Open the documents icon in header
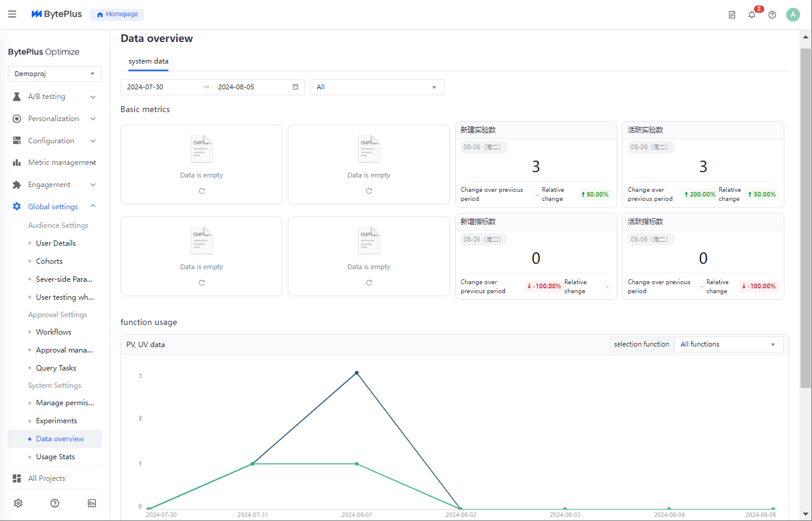The height and width of the screenshot is (521, 812). tap(732, 15)
